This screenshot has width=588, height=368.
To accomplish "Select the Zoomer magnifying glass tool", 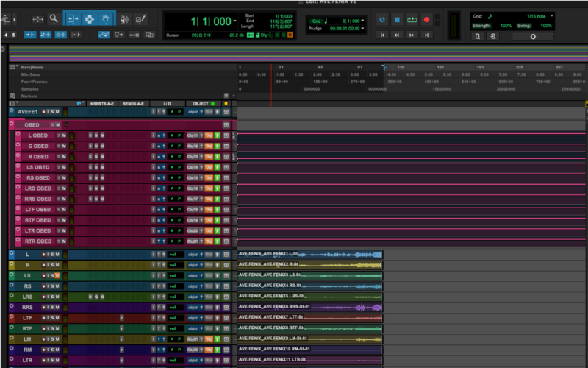I will [x=54, y=18].
